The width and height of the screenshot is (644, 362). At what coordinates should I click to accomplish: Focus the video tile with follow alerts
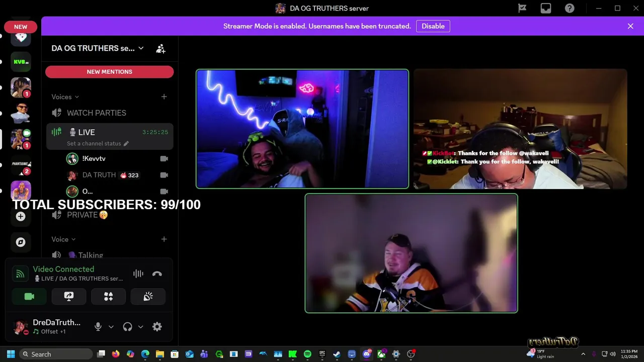click(x=520, y=129)
